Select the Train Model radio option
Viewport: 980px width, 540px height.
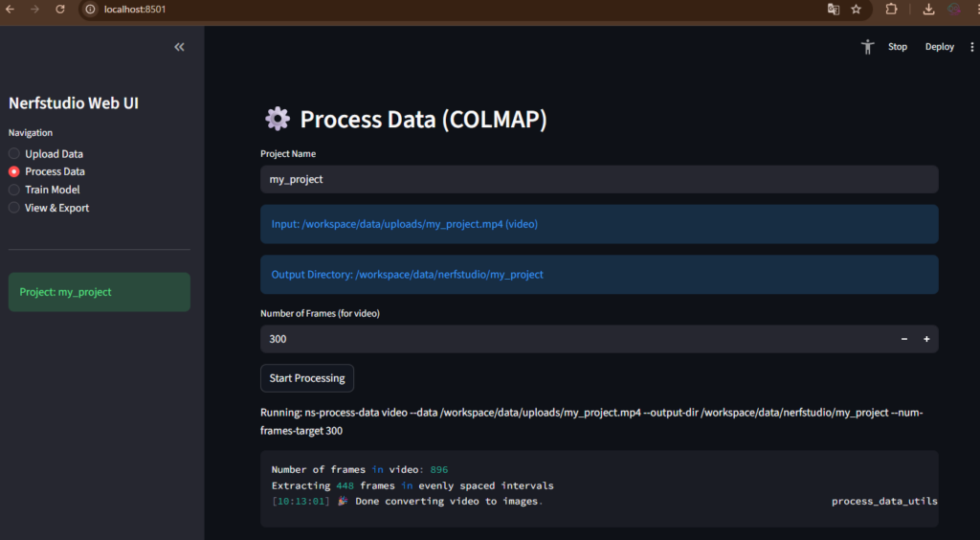click(x=14, y=190)
